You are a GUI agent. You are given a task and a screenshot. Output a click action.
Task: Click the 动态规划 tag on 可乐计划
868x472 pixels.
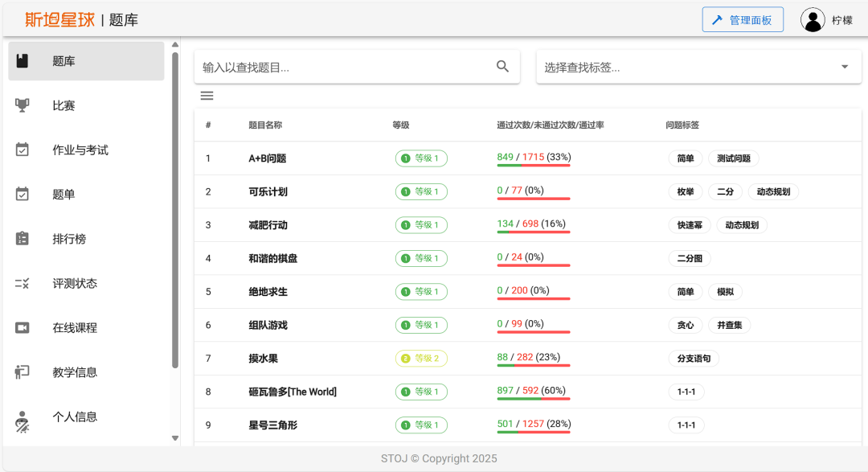pyautogui.click(x=772, y=191)
